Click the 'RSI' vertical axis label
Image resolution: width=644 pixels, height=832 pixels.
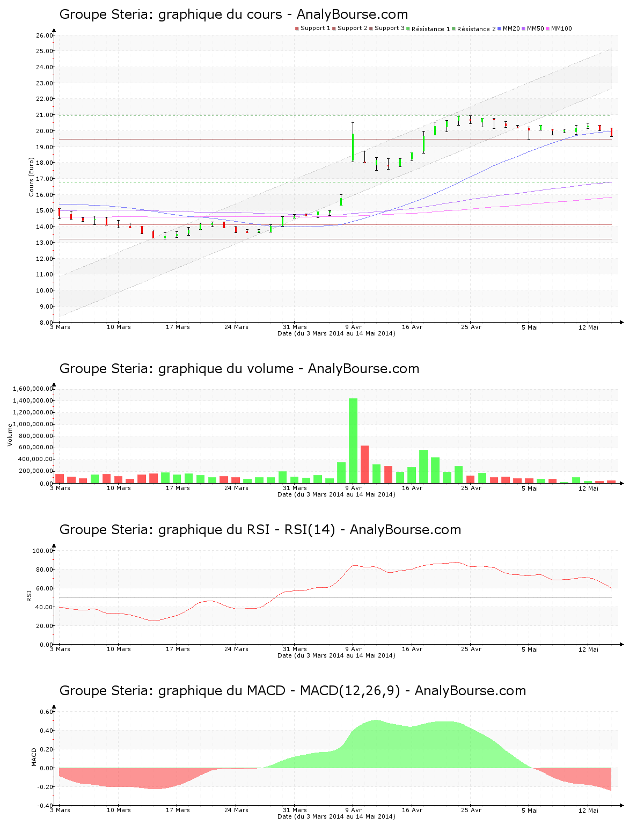click(29, 595)
